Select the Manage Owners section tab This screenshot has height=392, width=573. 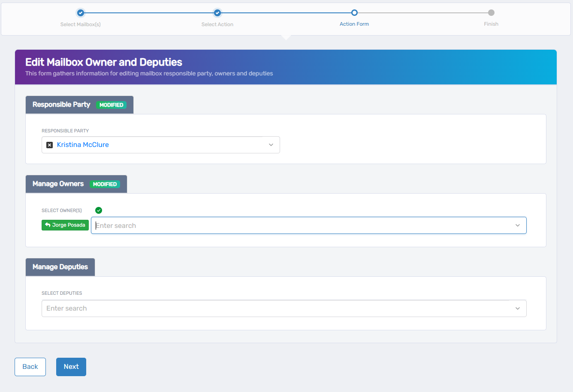point(58,184)
